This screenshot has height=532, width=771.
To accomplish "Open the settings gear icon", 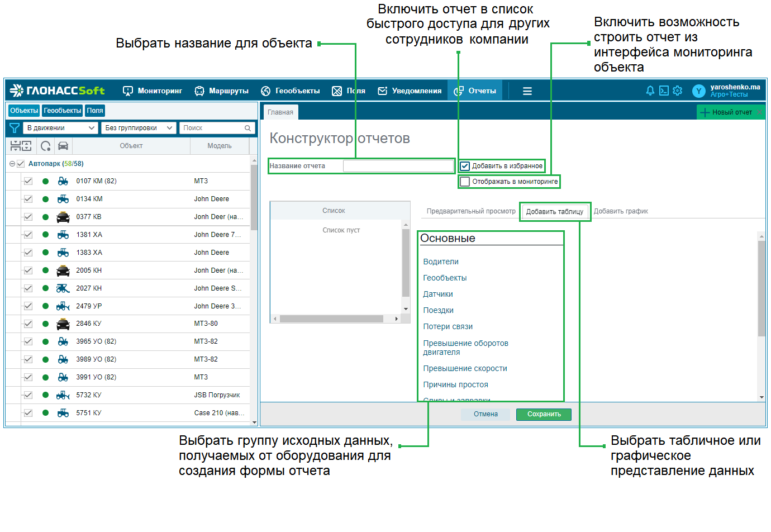I will click(x=678, y=91).
